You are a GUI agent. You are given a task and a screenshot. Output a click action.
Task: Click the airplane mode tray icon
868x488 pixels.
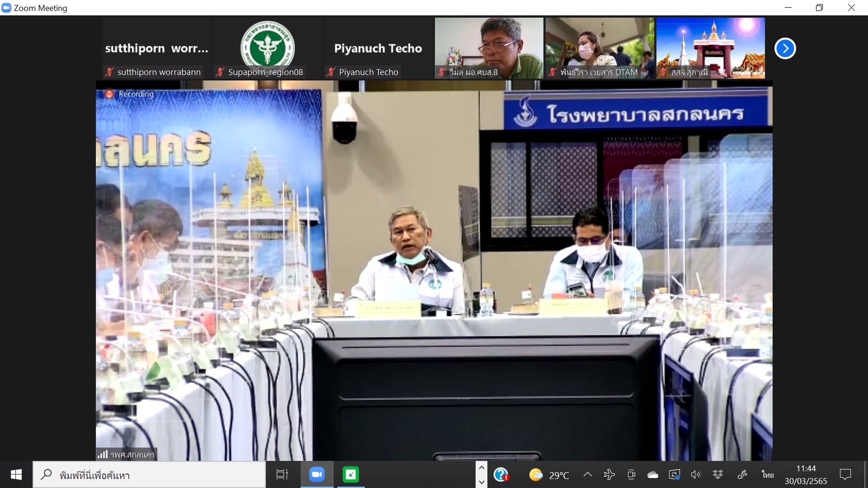tap(609, 475)
